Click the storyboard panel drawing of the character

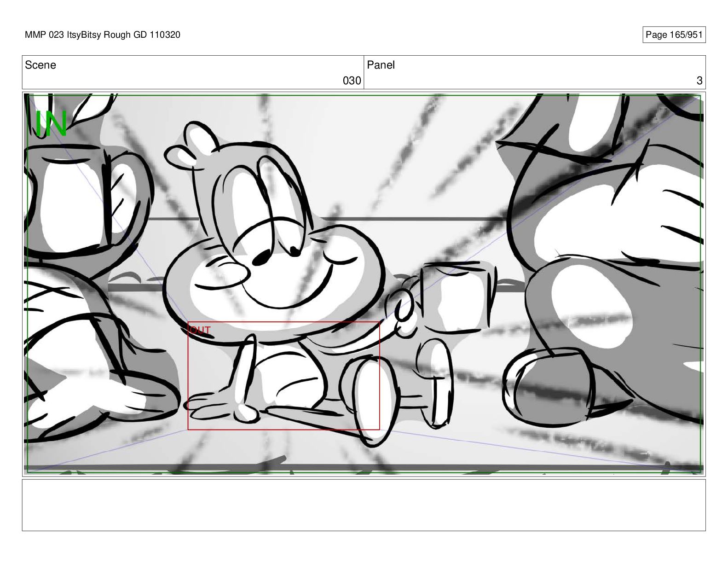364,284
